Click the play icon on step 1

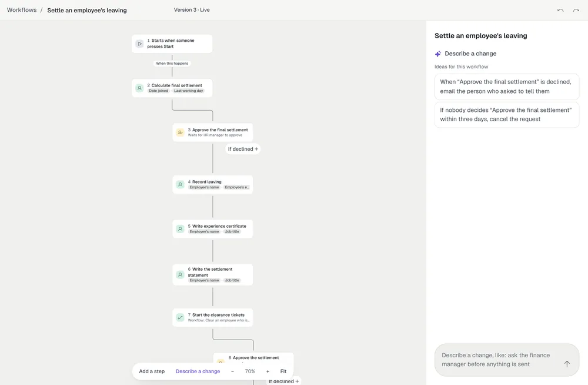(x=139, y=44)
